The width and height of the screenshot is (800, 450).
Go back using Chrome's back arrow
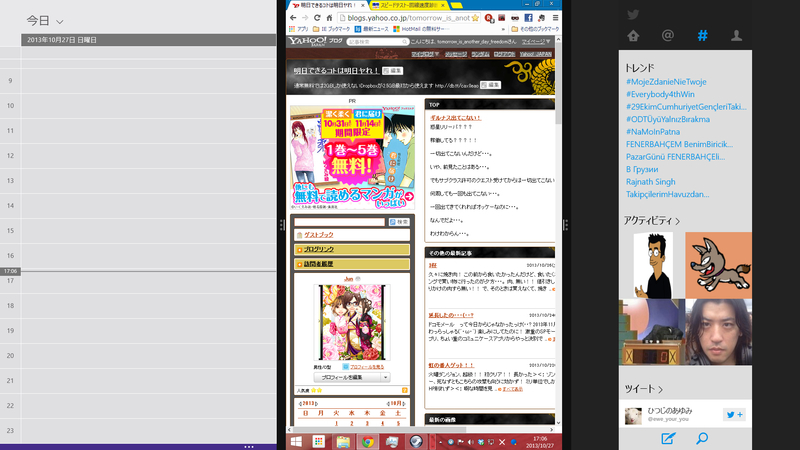(x=293, y=18)
